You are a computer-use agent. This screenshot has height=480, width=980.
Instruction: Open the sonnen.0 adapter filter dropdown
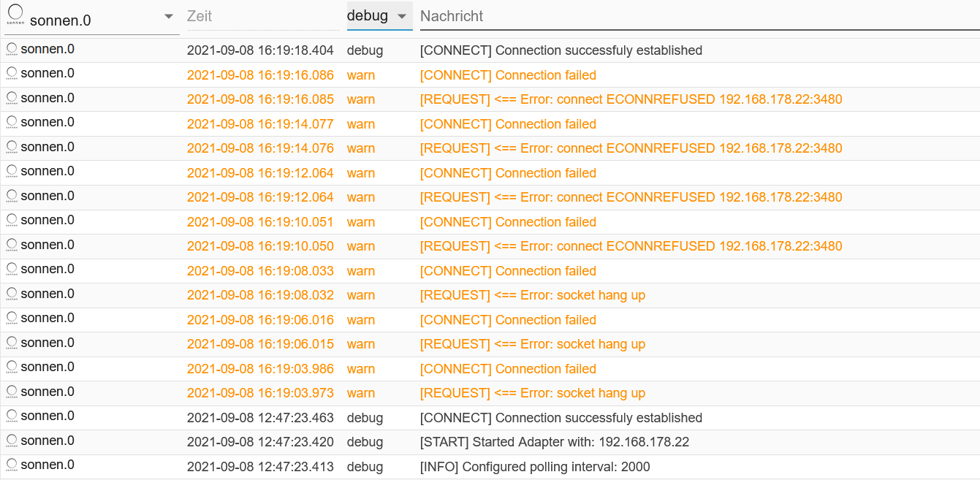(x=169, y=17)
